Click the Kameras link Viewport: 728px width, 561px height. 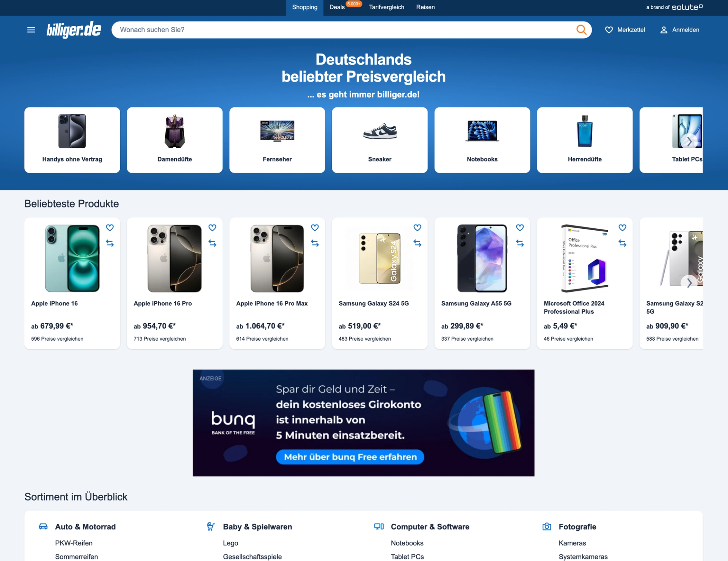(573, 543)
